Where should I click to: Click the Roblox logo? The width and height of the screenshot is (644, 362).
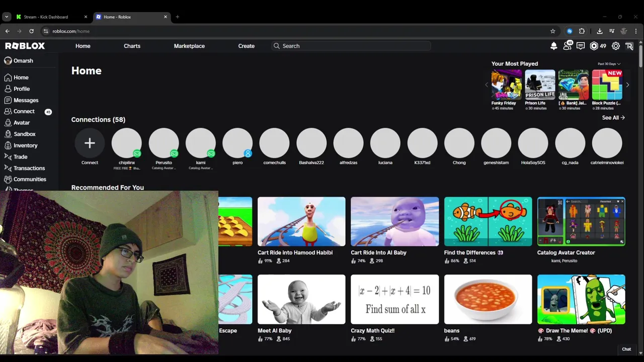click(25, 46)
